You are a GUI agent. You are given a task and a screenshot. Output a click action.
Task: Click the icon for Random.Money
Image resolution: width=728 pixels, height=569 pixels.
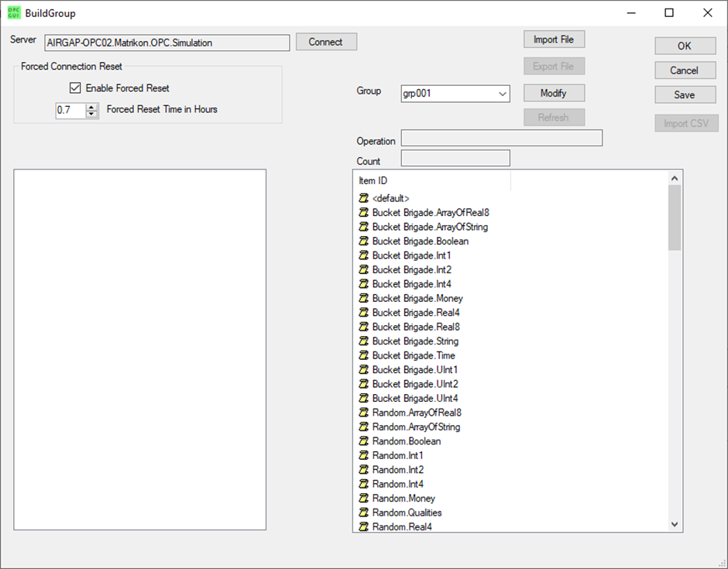(363, 499)
